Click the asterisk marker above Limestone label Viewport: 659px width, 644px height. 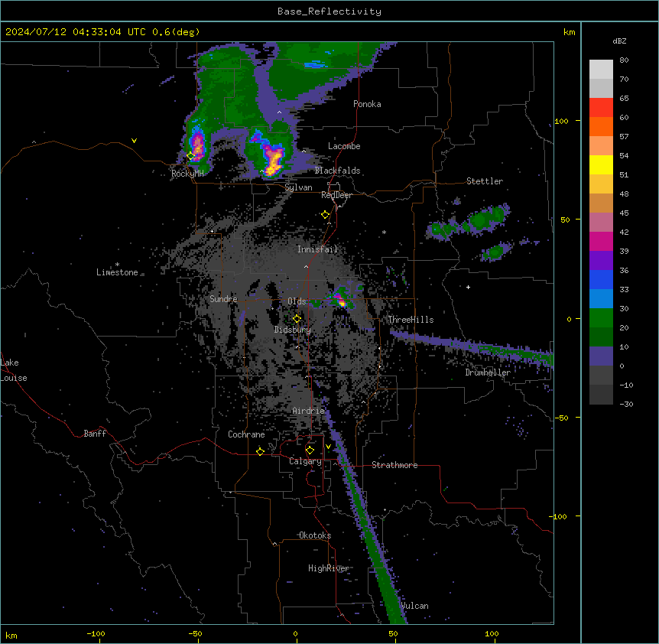point(117,265)
